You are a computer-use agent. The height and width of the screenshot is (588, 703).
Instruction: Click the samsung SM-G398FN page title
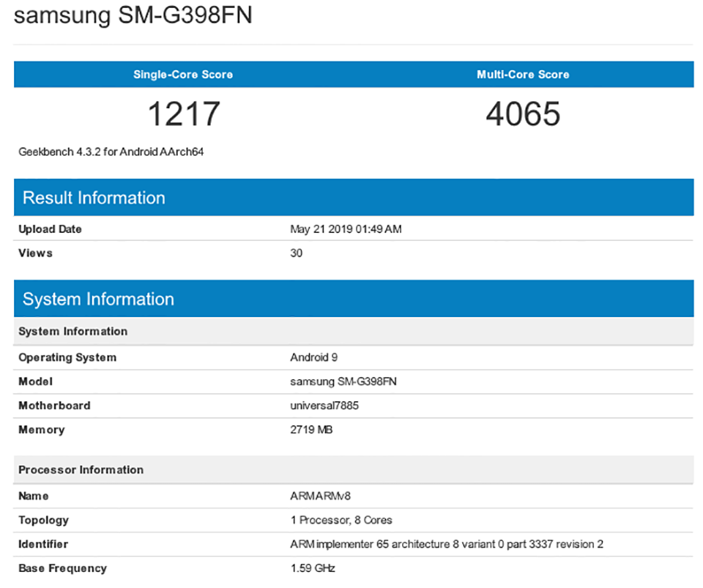point(133,15)
